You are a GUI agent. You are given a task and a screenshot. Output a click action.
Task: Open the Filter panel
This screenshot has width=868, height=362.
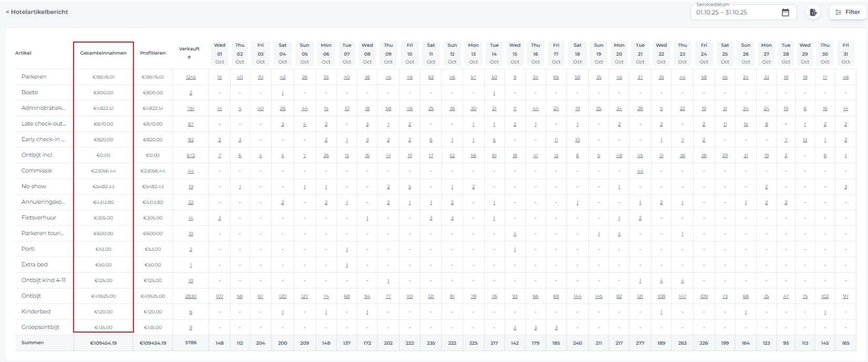pos(848,12)
